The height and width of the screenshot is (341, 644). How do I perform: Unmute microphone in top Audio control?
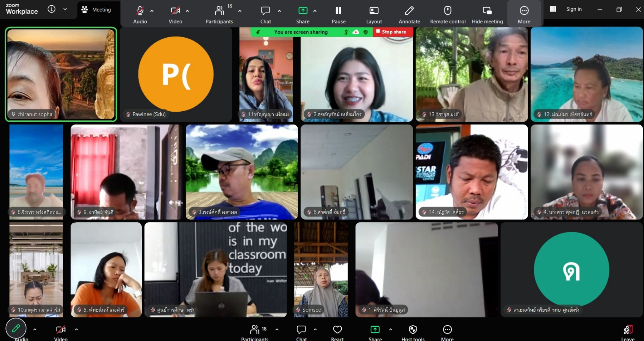(140, 11)
